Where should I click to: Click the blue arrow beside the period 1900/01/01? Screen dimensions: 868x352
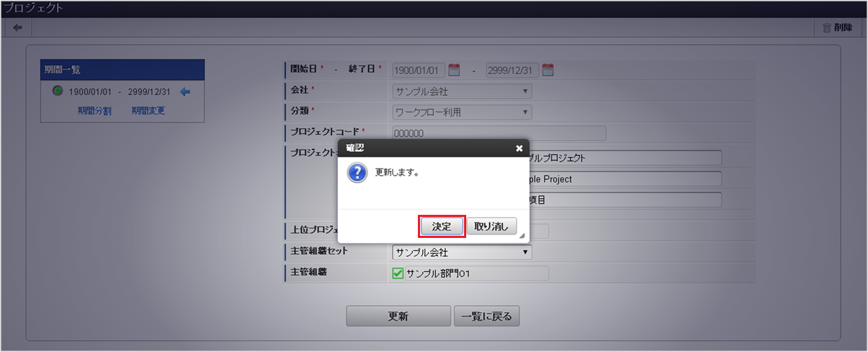(x=185, y=92)
